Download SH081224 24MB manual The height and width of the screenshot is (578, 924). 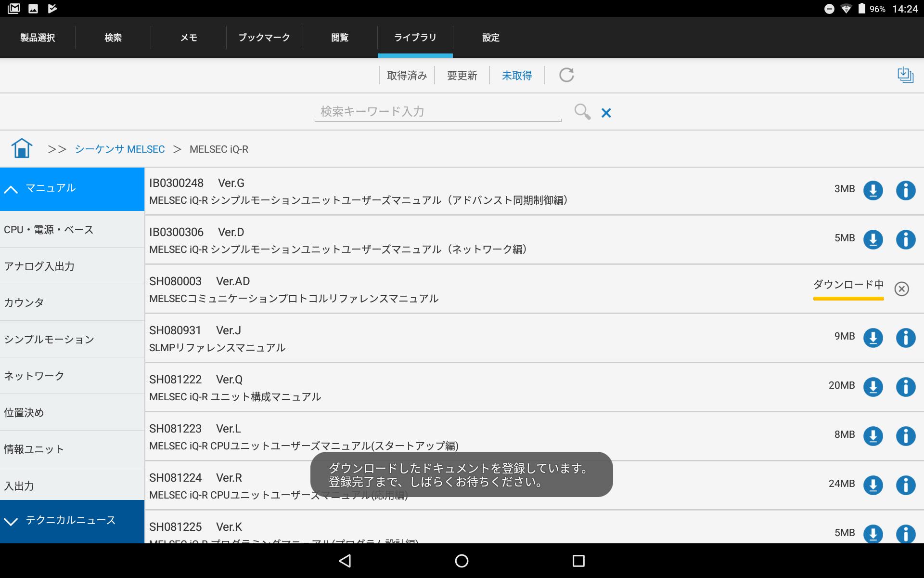pos(873,485)
